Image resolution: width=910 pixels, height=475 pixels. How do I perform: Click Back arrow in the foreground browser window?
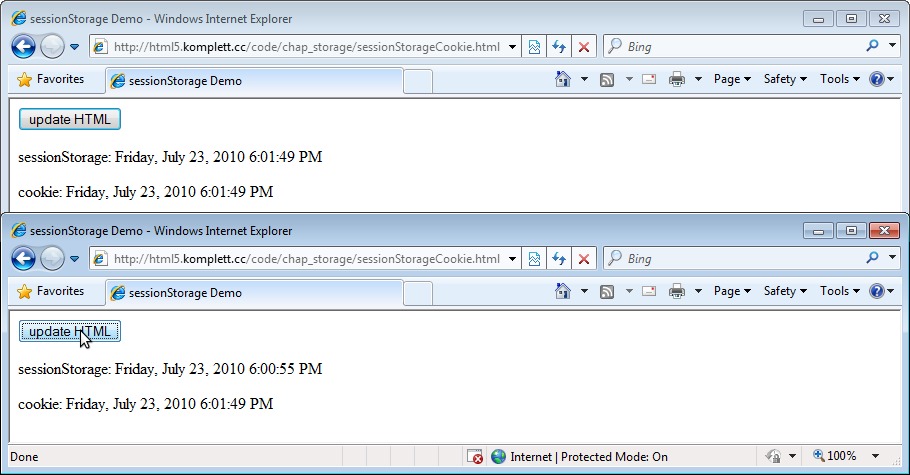pyautogui.click(x=23, y=258)
